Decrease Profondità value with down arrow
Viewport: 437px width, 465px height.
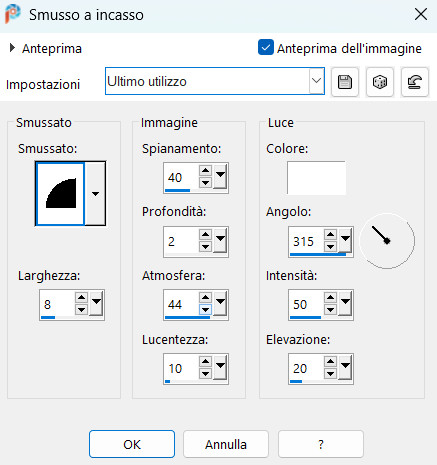coord(205,247)
